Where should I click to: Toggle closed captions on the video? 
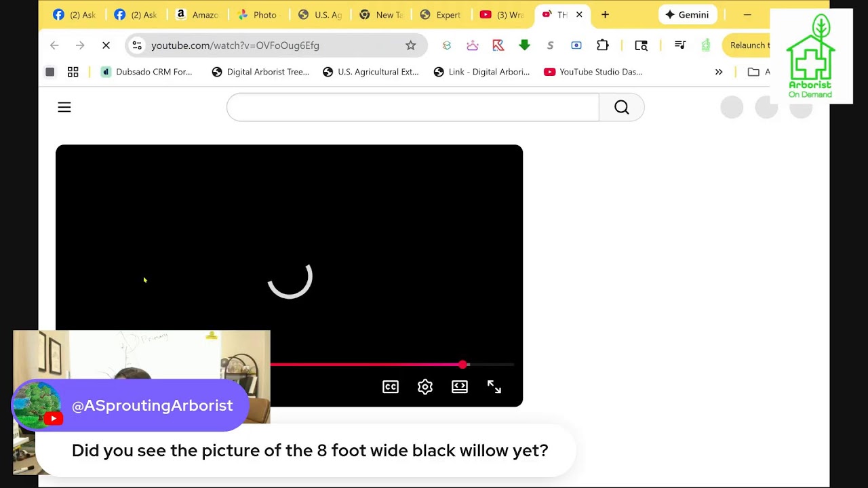point(391,387)
